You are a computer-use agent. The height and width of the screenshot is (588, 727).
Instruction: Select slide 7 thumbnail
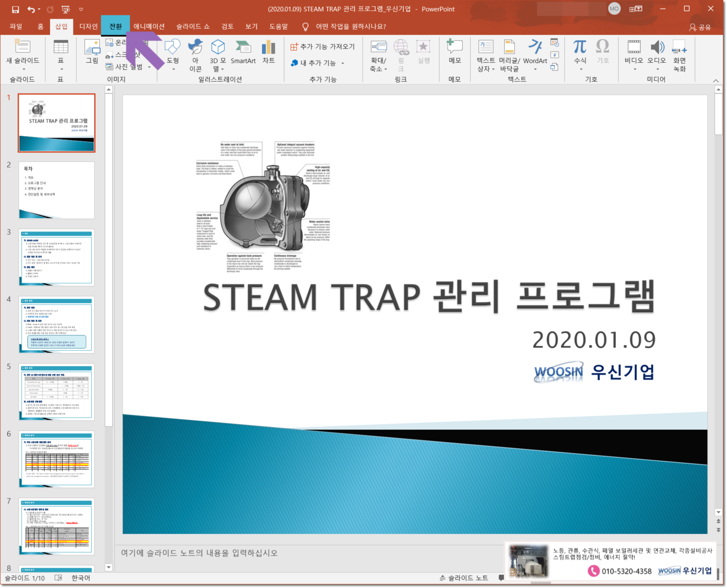point(57,526)
